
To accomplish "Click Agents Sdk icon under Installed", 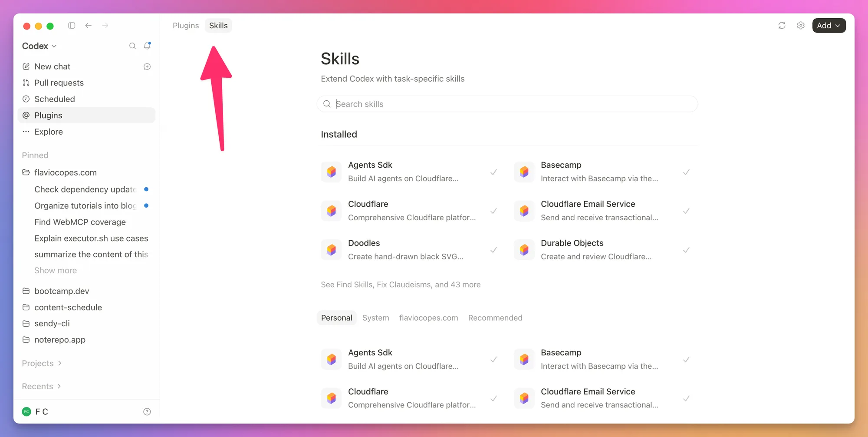I will (x=332, y=172).
